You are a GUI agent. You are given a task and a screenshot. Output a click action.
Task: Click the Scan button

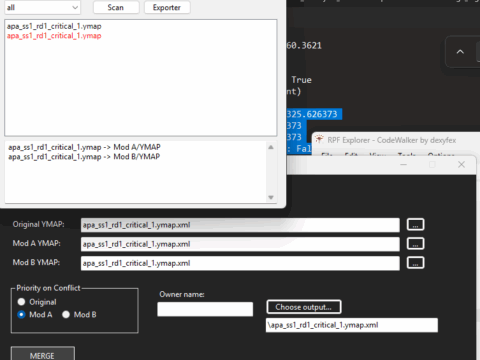(x=116, y=7)
